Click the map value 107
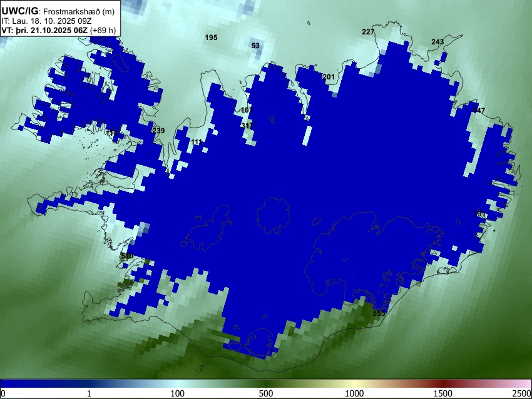This screenshot has height=399, width=532. click(247, 110)
